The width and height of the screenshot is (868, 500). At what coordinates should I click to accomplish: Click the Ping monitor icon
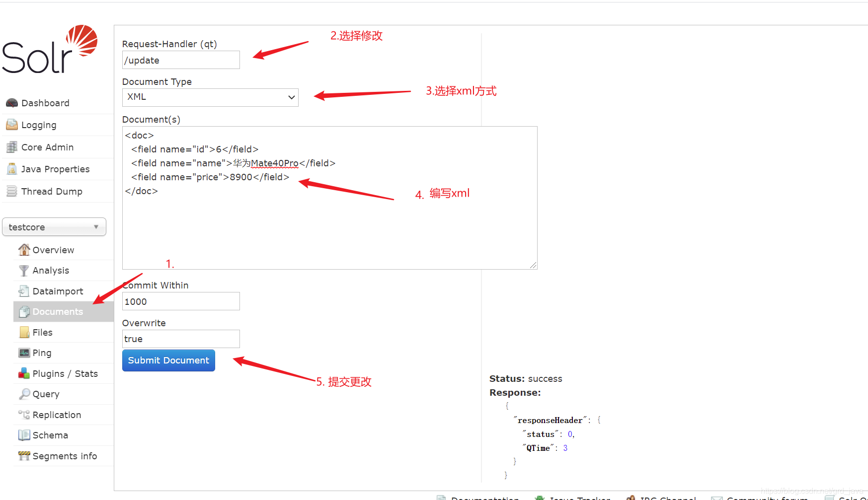[24, 353]
